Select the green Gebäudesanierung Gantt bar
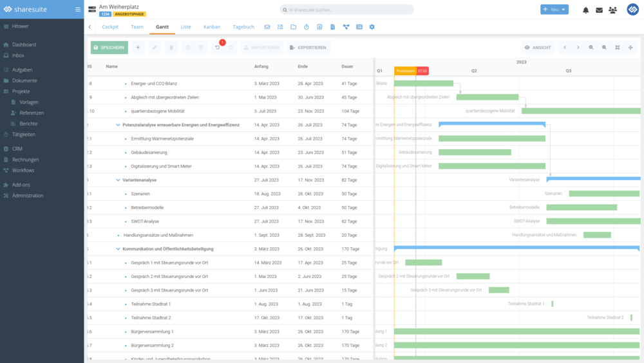The width and height of the screenshot is (644, 363). click(x=475, y=153)
